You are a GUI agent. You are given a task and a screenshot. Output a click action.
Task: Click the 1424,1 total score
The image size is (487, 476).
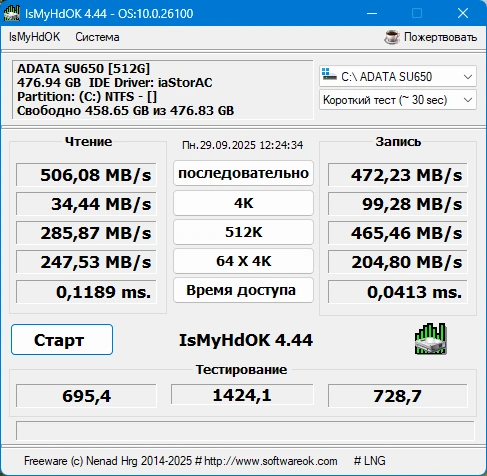coord(242,395)
